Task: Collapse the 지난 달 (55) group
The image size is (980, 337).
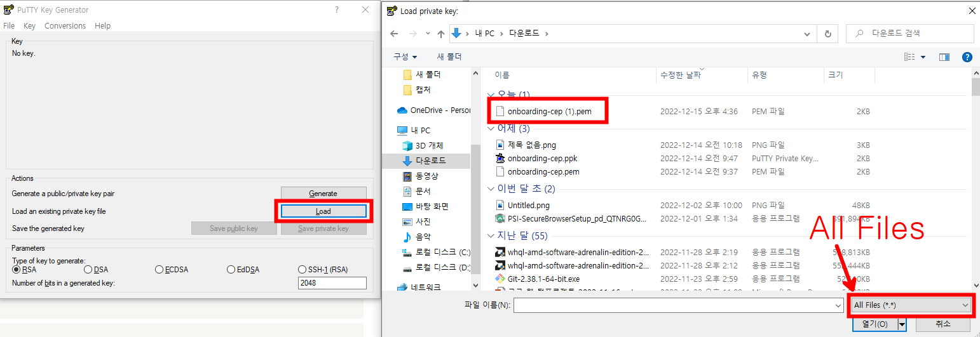Action: tap(491, 236)
